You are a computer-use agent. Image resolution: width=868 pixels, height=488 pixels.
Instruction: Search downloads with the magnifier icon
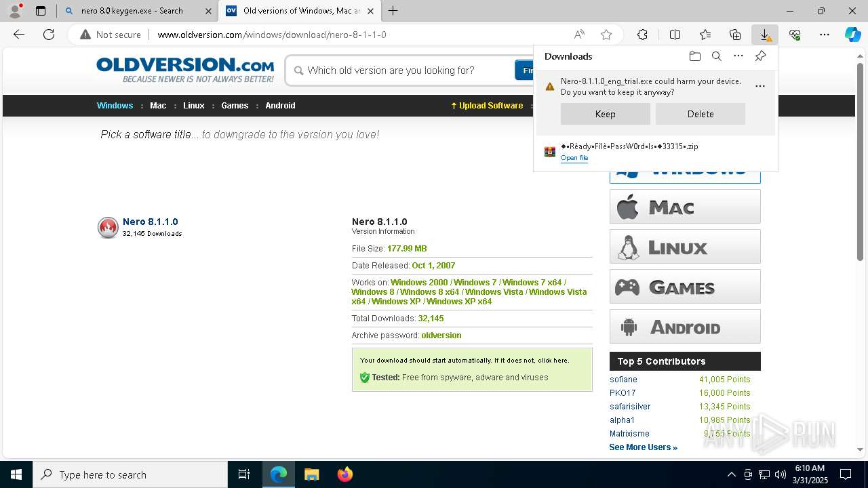pos(717,56)
